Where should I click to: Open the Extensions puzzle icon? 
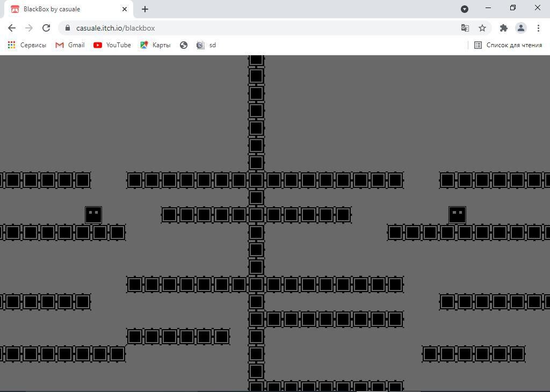point(504,28)
